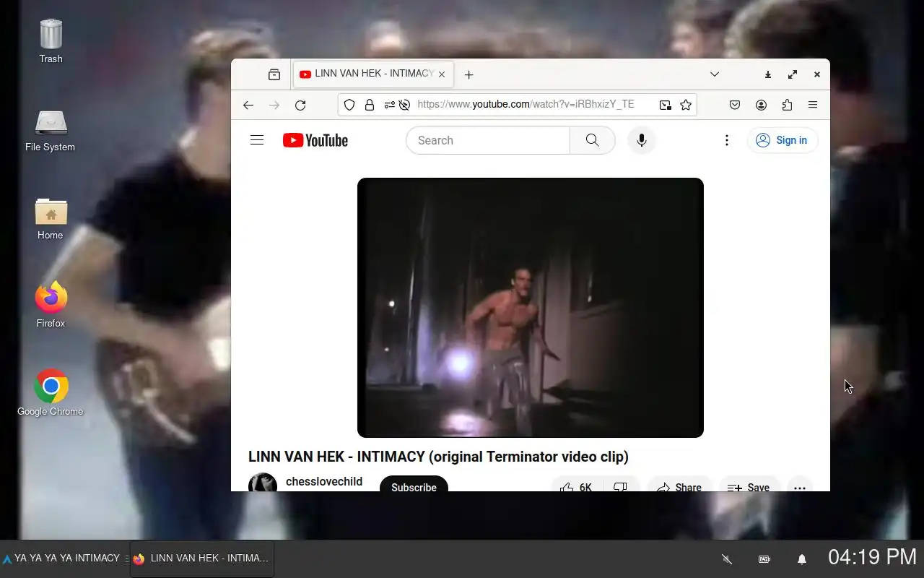
Task: Save video to playlist
Action: (x=749, y=483)
